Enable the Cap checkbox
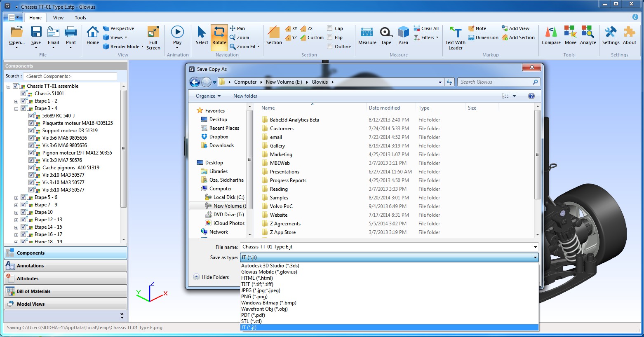Viewport: 644px width, 337px height. (x=330, y=28)
